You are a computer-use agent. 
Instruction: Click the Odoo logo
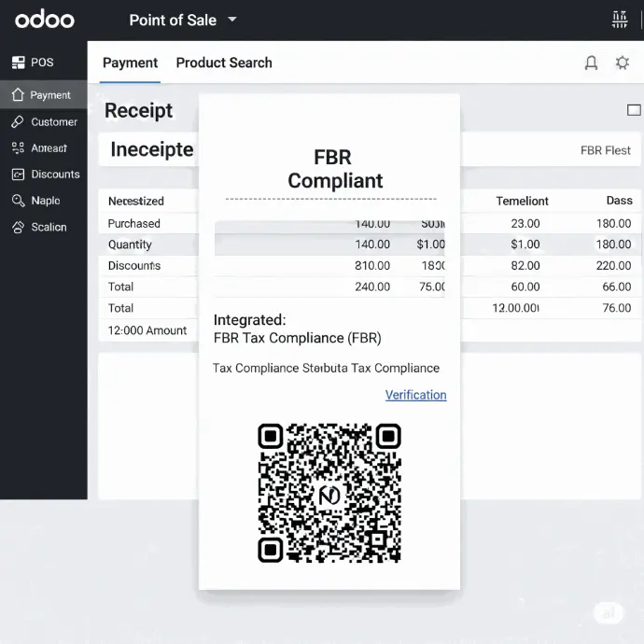(45, 20)
